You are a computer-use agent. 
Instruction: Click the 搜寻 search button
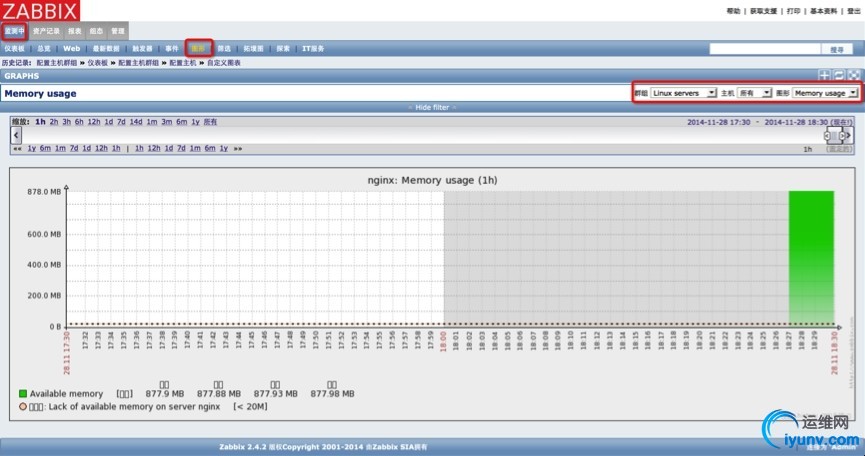point(837,49)
